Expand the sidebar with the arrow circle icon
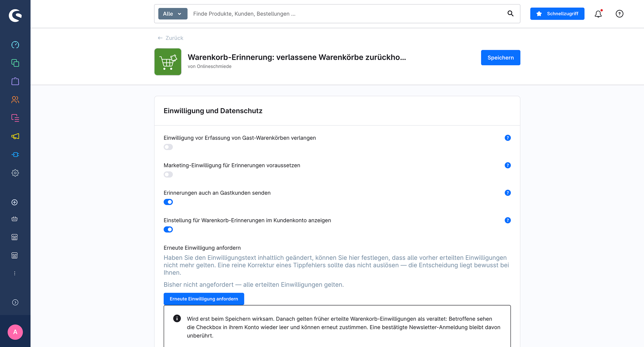 [x=15, y=302]
